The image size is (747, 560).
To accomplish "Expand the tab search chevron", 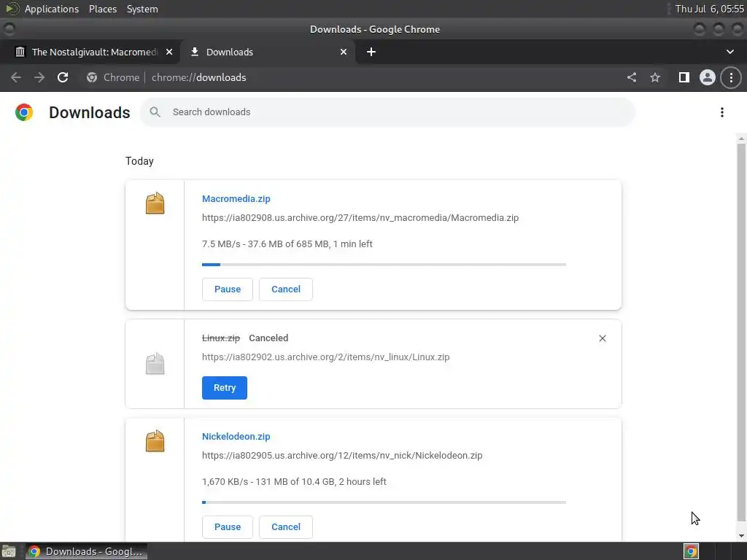I will point(729,52).
